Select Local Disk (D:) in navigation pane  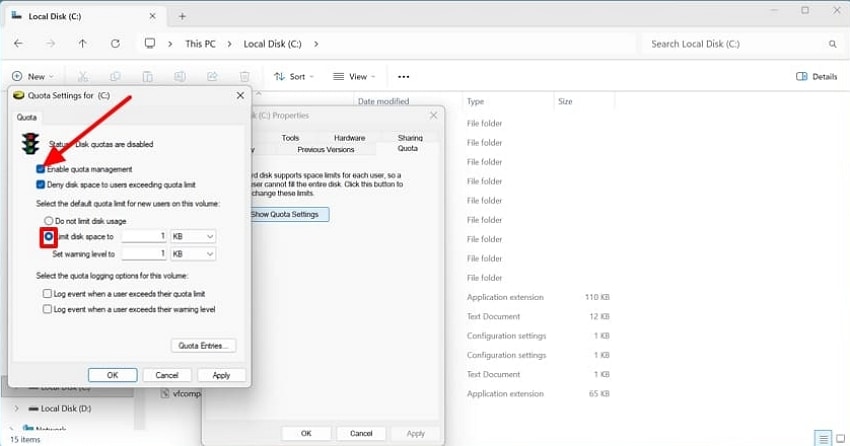click(x=66, y=409)
